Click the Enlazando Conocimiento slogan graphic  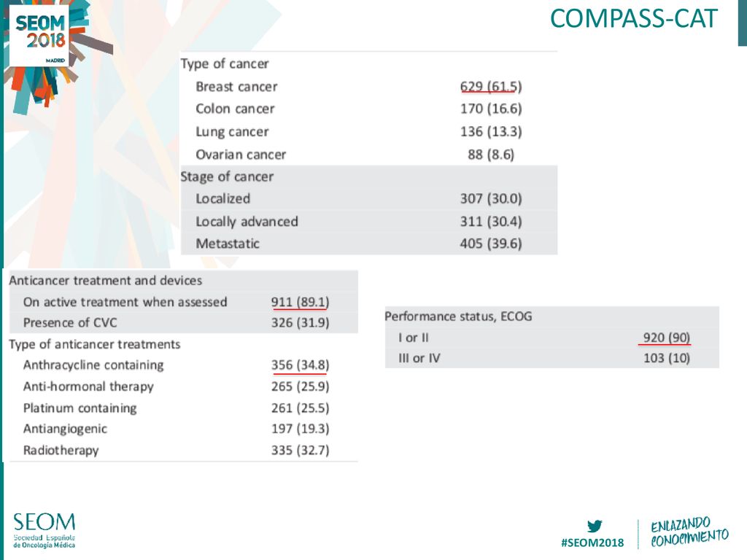click(689, 532)
